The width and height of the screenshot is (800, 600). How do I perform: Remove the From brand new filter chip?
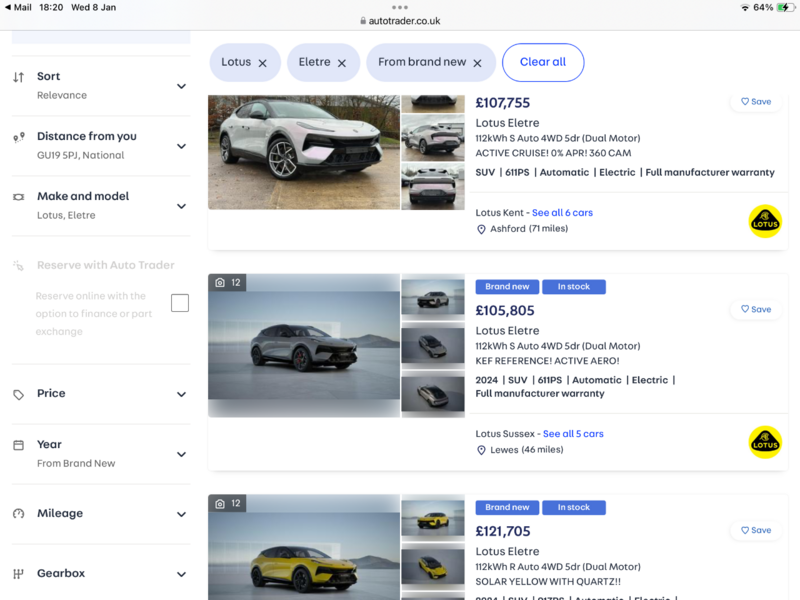[x=477, y=63]
